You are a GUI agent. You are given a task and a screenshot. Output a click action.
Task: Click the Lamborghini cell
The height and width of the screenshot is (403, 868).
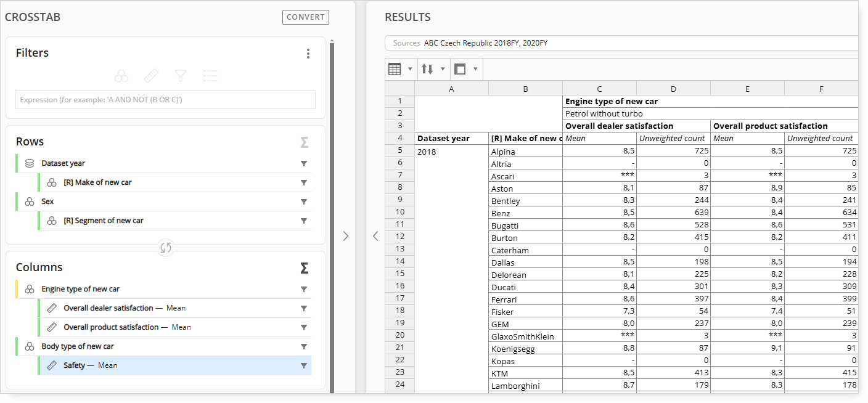(525, 385)
